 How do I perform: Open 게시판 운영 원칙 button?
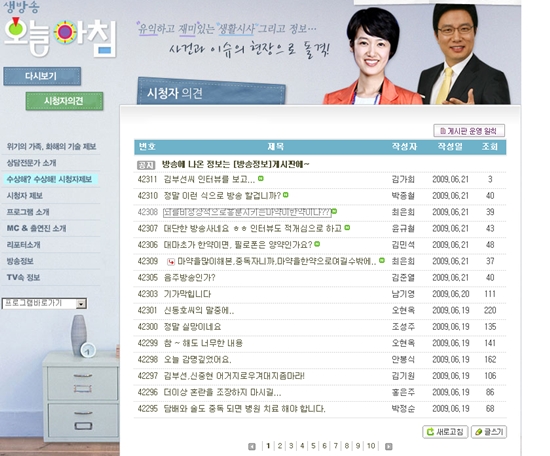(x=469, y=131)
